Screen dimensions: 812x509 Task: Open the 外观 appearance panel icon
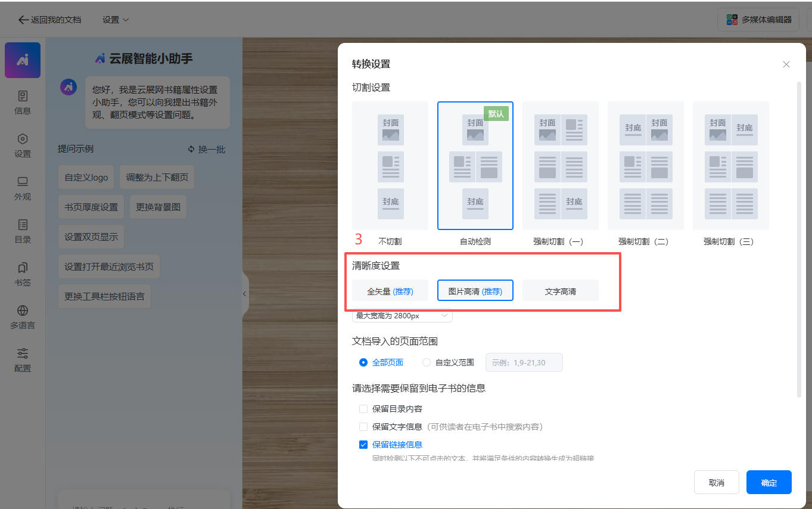[23, 182]
